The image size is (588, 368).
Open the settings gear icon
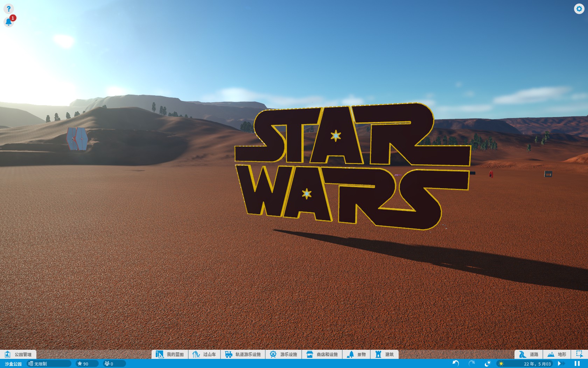pyautogui.click(x=579, y=9)
